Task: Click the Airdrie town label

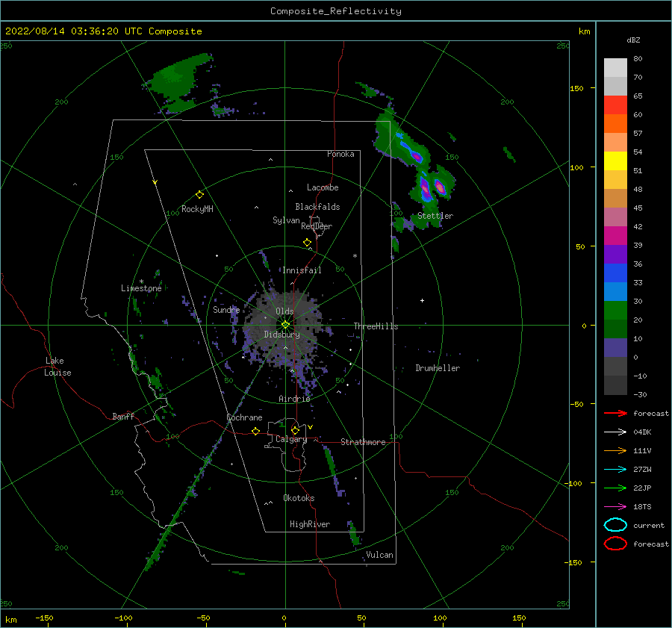Action: pyautogui.click(x=294, y=399)
